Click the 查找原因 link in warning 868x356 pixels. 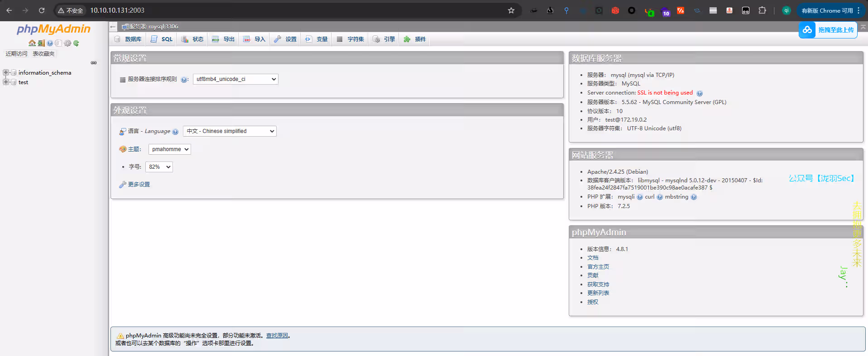pyautogui.click(x=277, y=336)
